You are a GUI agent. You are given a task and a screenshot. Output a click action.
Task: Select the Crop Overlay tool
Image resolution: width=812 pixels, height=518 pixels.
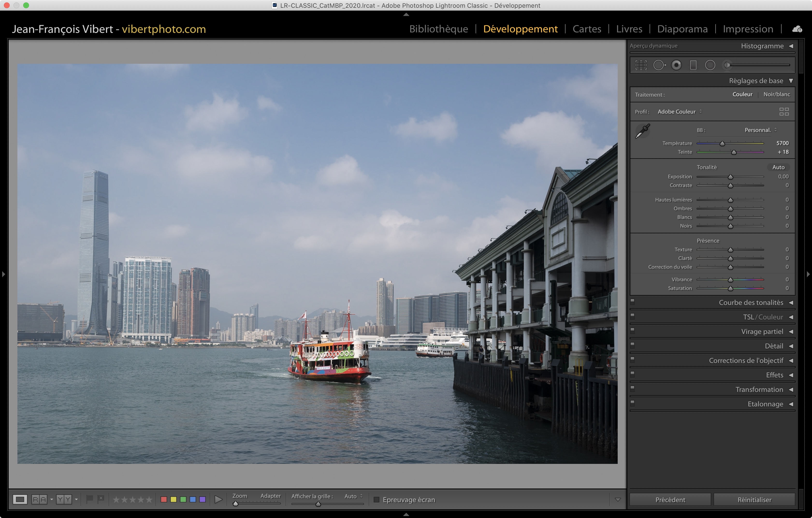click(641, 65)
